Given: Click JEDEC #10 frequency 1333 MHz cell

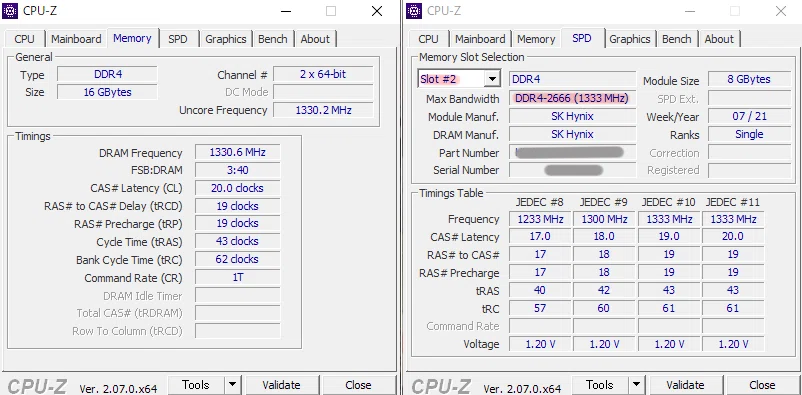Looking at the screenshot, I should [669, 219].
